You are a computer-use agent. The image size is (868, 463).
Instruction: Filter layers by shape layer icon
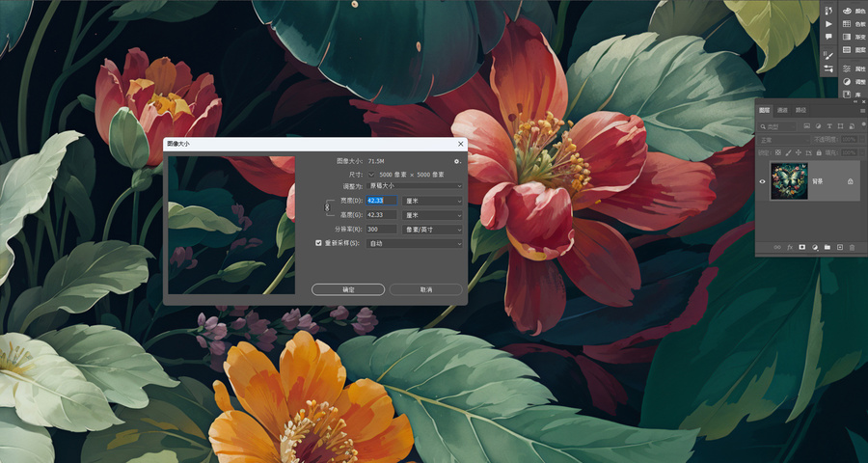coord(840,126)
